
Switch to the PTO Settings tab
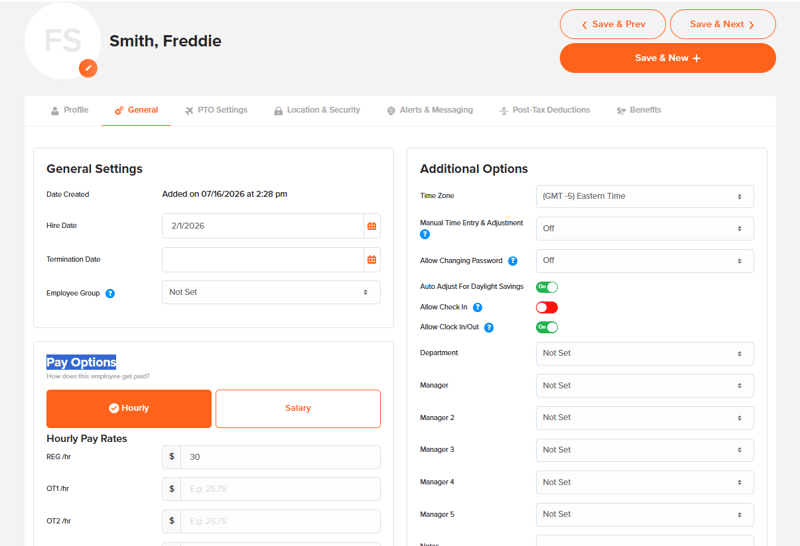point(216,110)
